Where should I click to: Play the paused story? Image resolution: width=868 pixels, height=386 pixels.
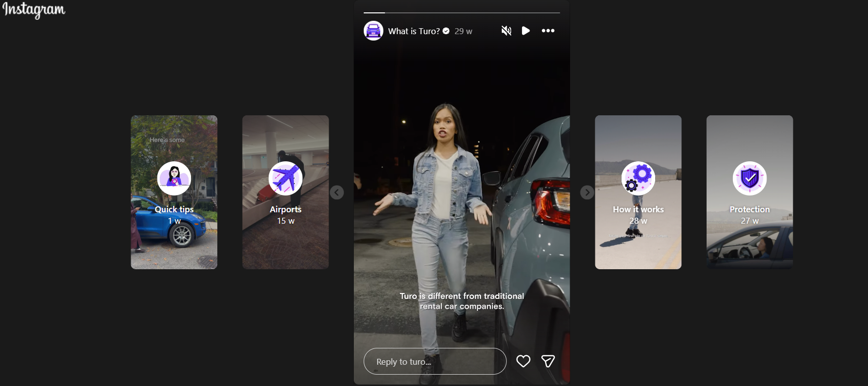526,31
